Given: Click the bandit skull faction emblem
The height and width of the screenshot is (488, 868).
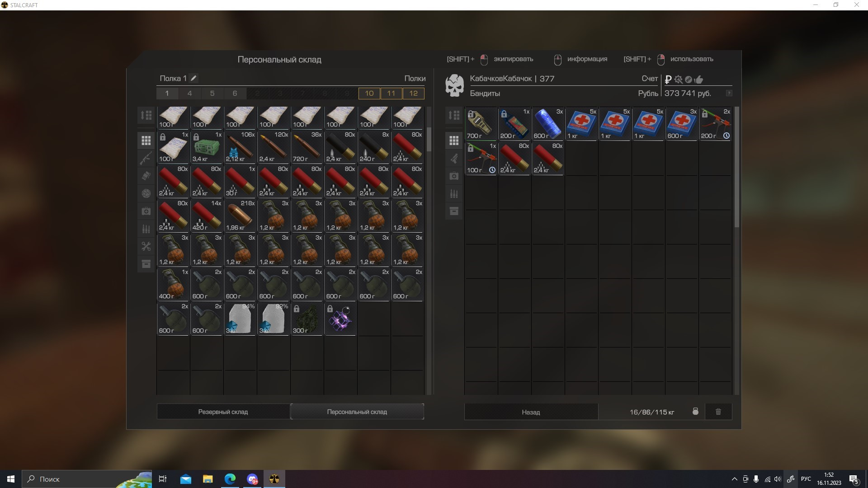Looking at the screenshot, I should (x=454, y=85).
